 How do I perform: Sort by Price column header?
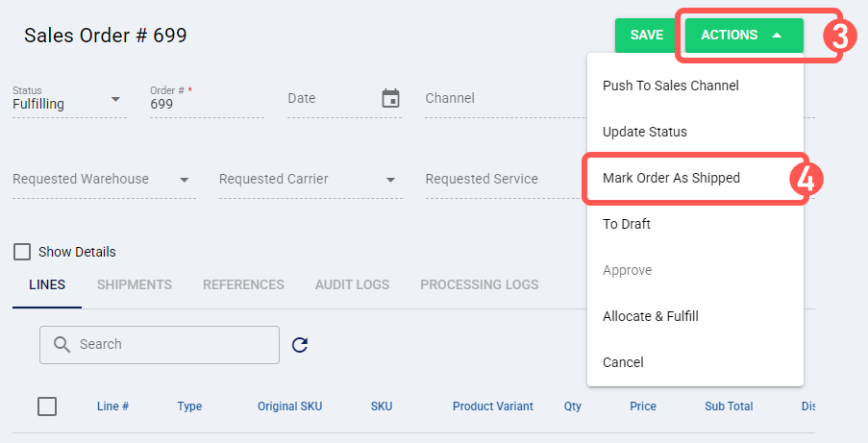click(x=643, y=406)
